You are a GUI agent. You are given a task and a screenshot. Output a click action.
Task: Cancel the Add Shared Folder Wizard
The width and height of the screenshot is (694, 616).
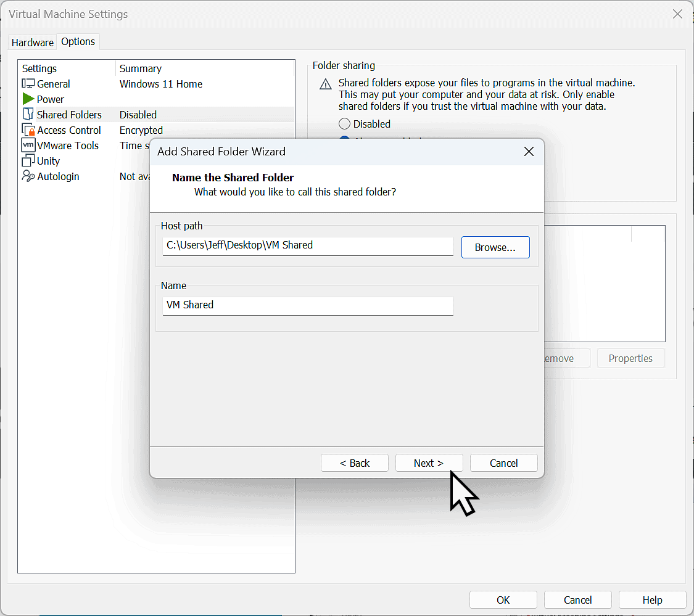point(503,462)
